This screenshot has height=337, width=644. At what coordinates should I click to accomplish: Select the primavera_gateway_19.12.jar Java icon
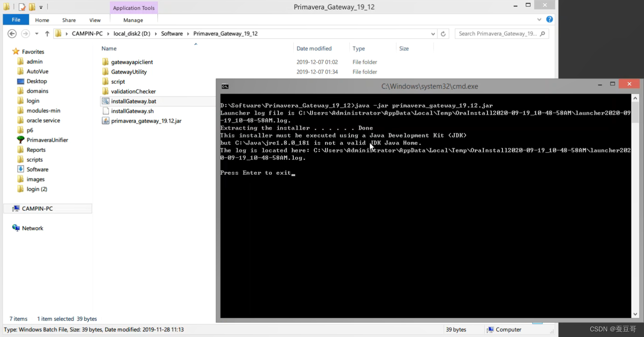105,121
